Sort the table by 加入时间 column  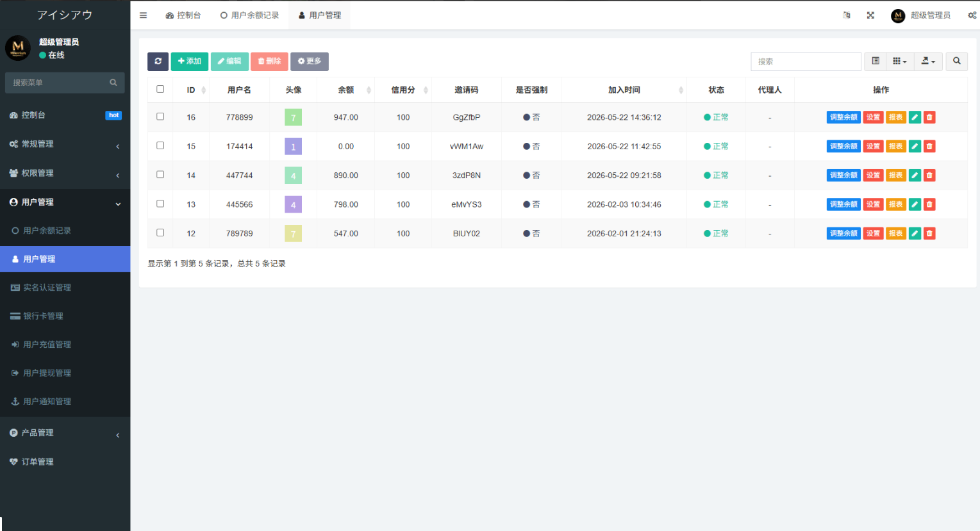coord(624,90)
